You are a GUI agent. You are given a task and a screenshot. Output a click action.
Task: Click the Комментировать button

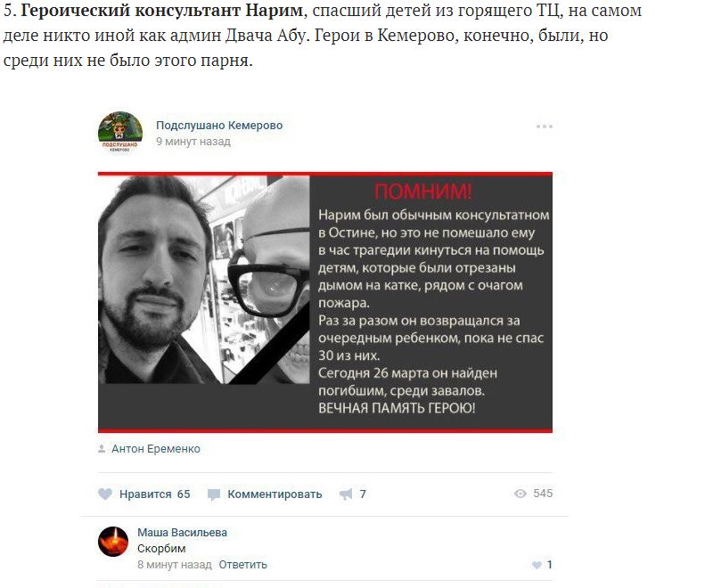tap(275, 494)
